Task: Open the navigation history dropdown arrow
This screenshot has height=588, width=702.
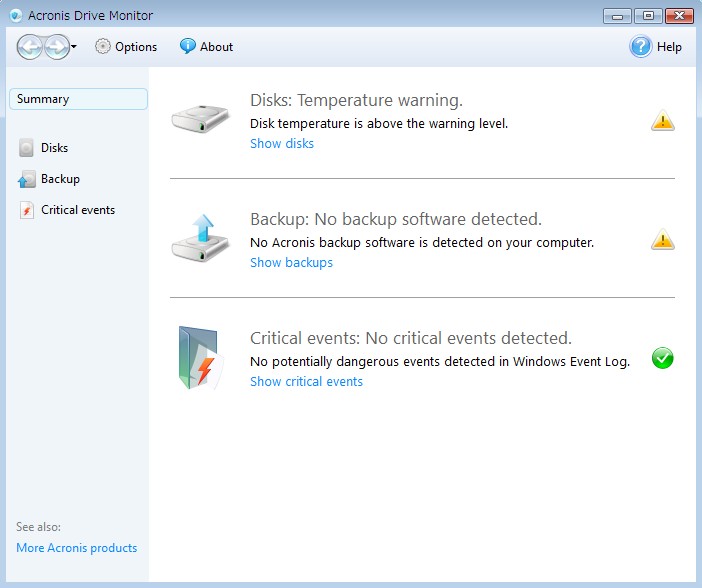Action: click(x=74, y=46)
